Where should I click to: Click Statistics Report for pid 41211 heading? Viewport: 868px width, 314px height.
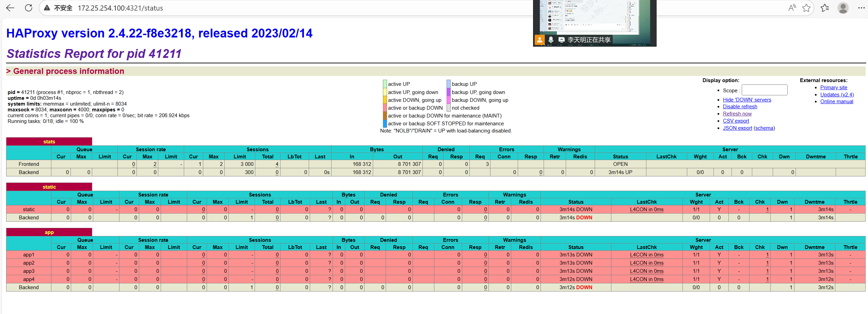[x=94, y=54]
